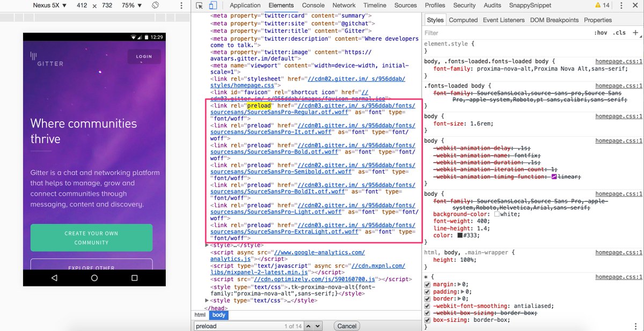Open the DOM Breakpoints tab
644x331 pixels.
pos(554,20)
